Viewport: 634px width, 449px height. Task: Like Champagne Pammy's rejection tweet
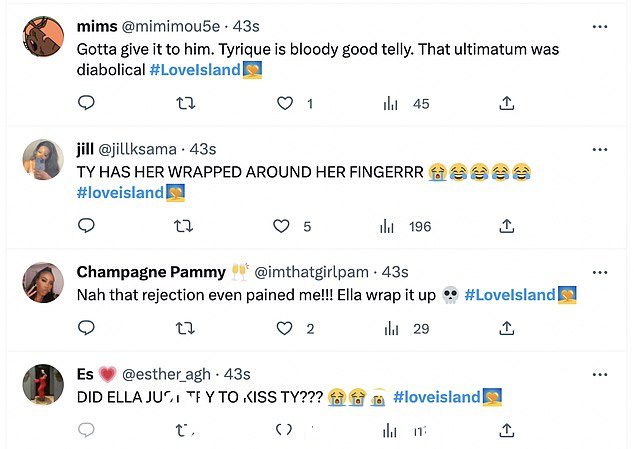[284, 328]
